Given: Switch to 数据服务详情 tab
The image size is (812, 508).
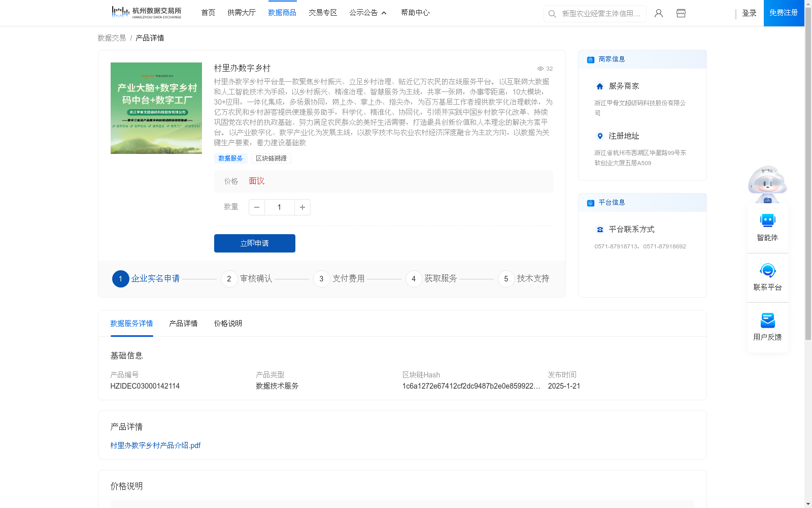Looking at the screenshot, I should click(131, 324).
